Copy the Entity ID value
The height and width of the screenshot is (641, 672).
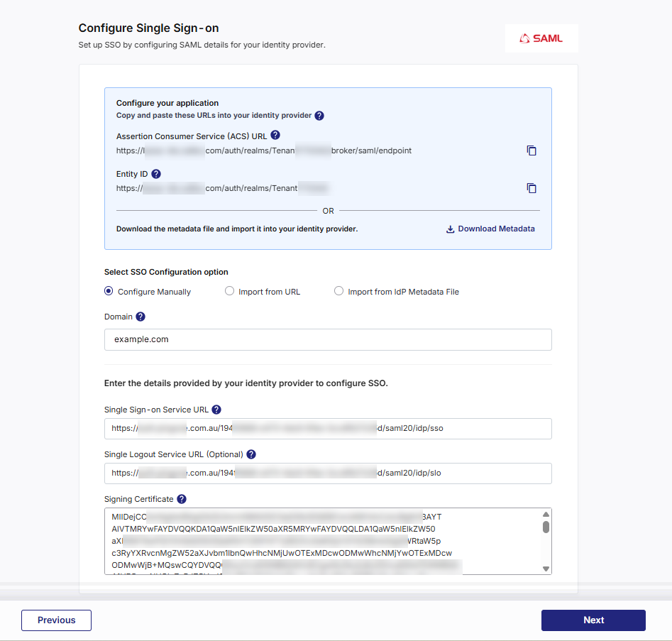(531, 188)
